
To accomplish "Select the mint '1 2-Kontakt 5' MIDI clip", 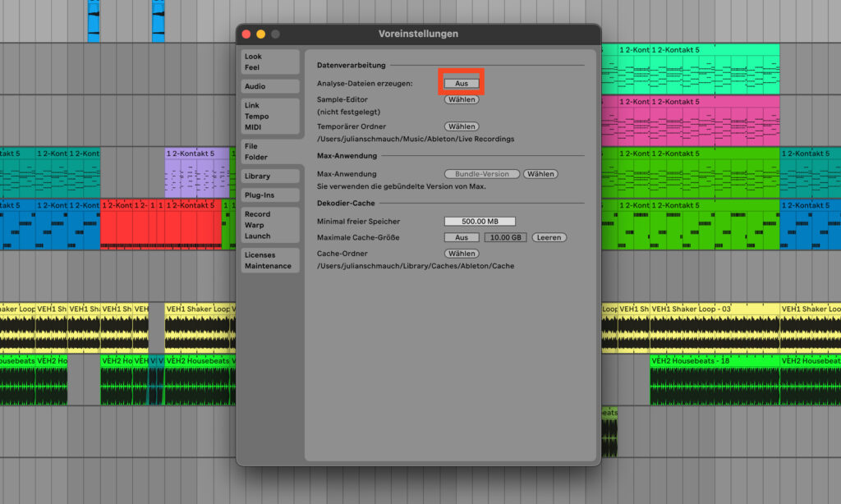I will [x=715, y=69].
